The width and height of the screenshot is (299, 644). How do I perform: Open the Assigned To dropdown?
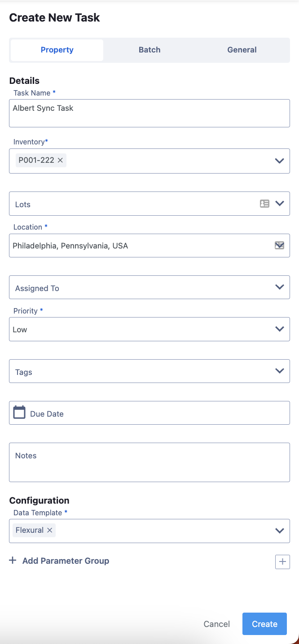click(279, 287)
